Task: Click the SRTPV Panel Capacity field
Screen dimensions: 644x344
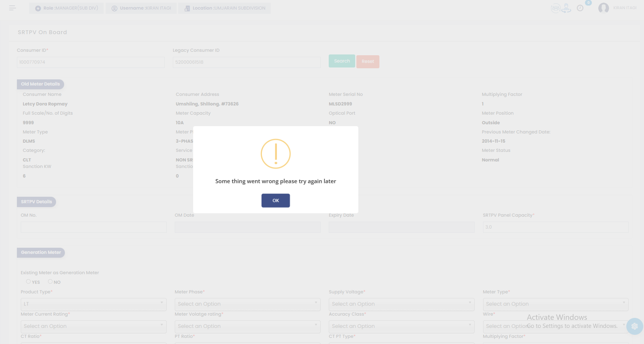Action: (x=556, y=227)
